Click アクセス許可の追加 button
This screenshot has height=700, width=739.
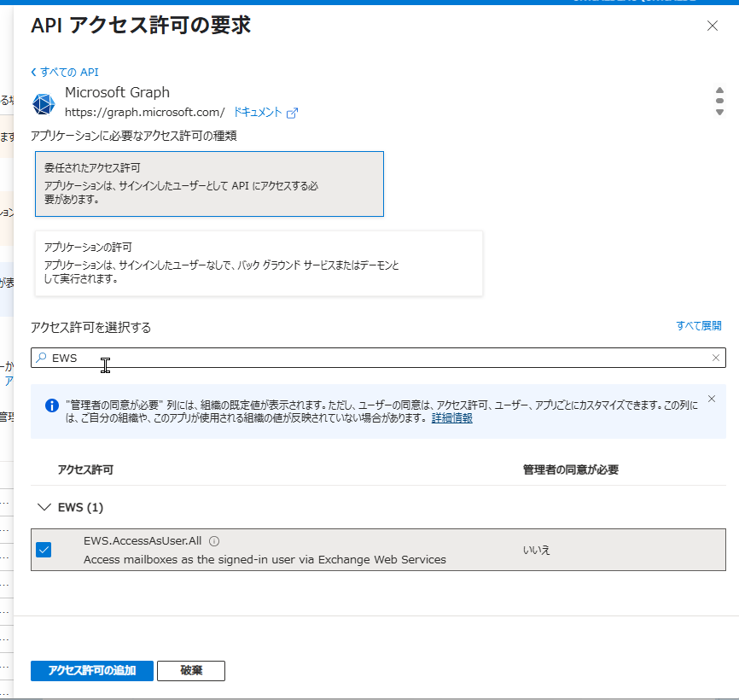(92, 671)
